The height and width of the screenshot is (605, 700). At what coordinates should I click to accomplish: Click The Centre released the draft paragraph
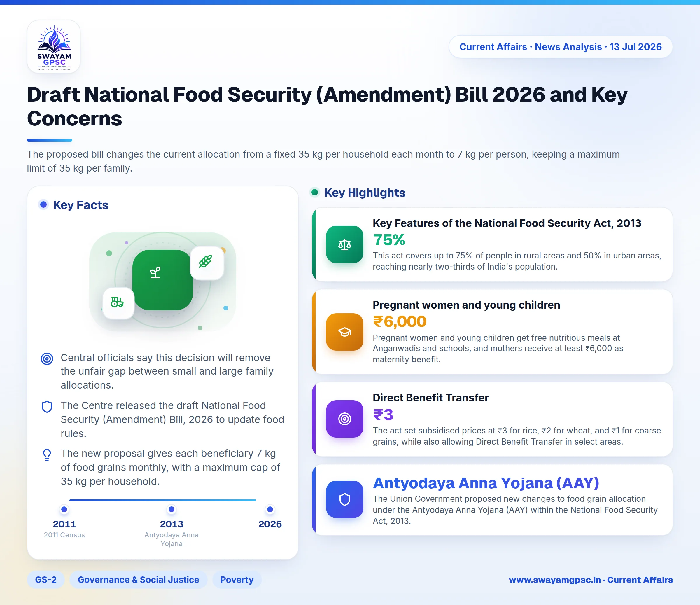tap(172, 419)
